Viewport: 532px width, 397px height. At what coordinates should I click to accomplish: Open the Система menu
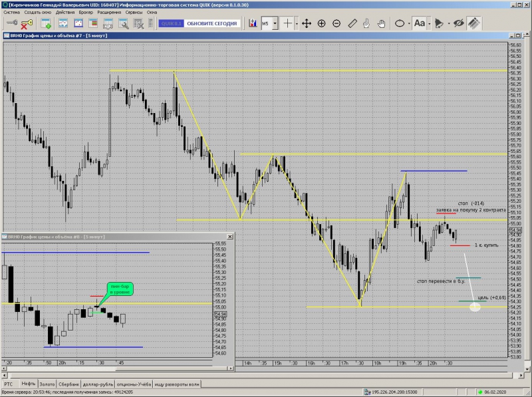tap(11, 12)
